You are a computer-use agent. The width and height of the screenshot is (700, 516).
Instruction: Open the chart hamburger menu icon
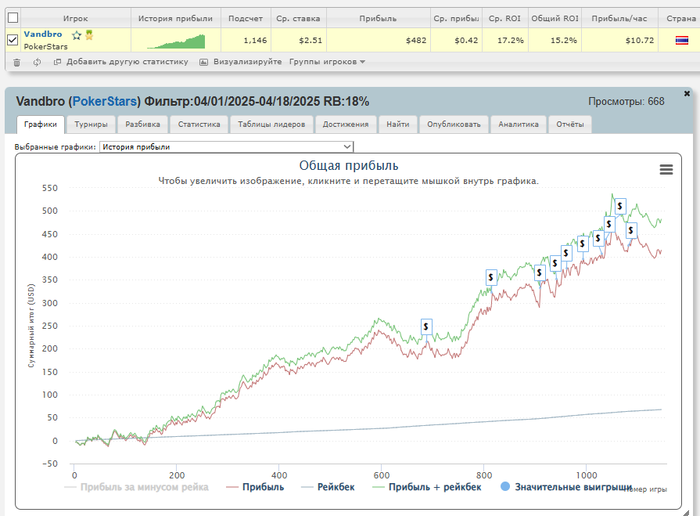666,170
